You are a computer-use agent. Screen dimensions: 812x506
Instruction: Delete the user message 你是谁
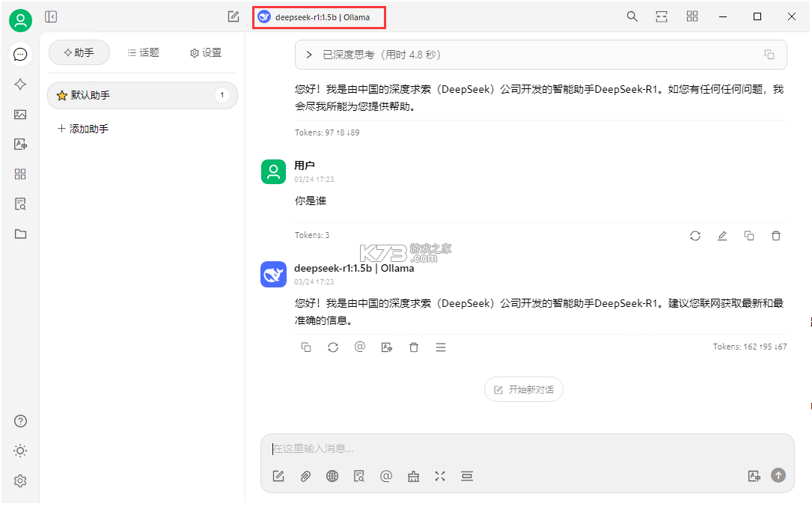776,236
